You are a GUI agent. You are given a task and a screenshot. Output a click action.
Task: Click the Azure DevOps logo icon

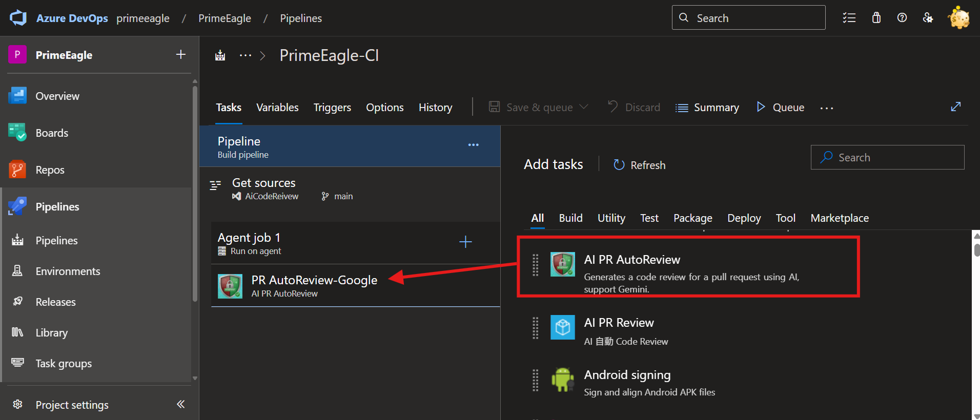click(18, 18)
